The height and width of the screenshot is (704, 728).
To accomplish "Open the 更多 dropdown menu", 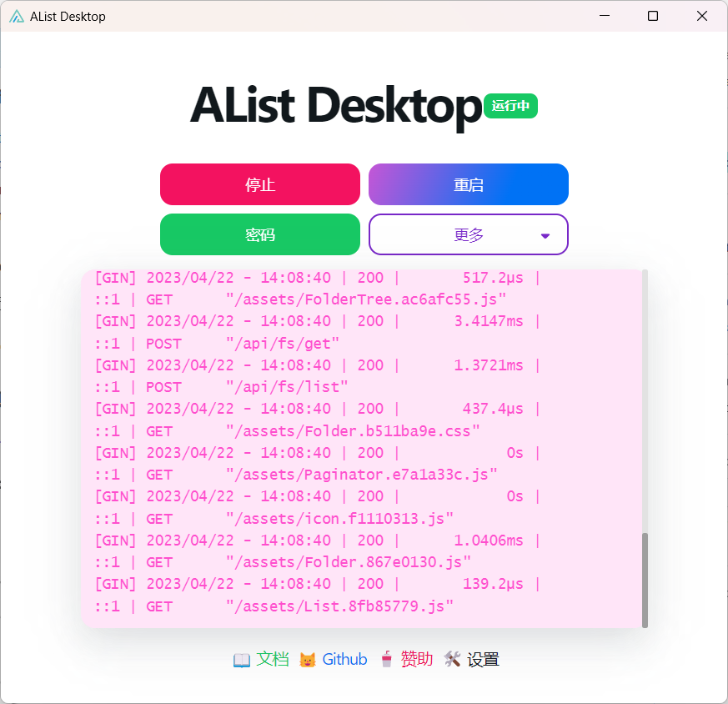I will click(x=469, y=234).
